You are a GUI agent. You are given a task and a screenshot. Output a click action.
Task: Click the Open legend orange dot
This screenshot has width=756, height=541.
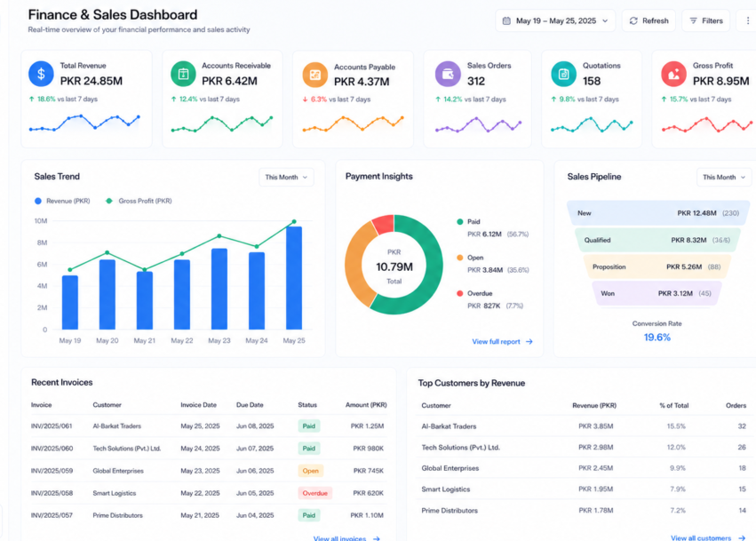459,258
